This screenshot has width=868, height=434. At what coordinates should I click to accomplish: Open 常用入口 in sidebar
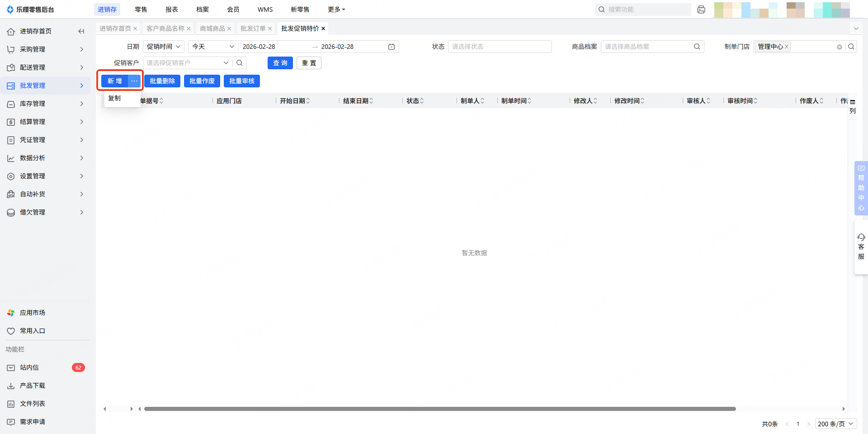point(45,331)
